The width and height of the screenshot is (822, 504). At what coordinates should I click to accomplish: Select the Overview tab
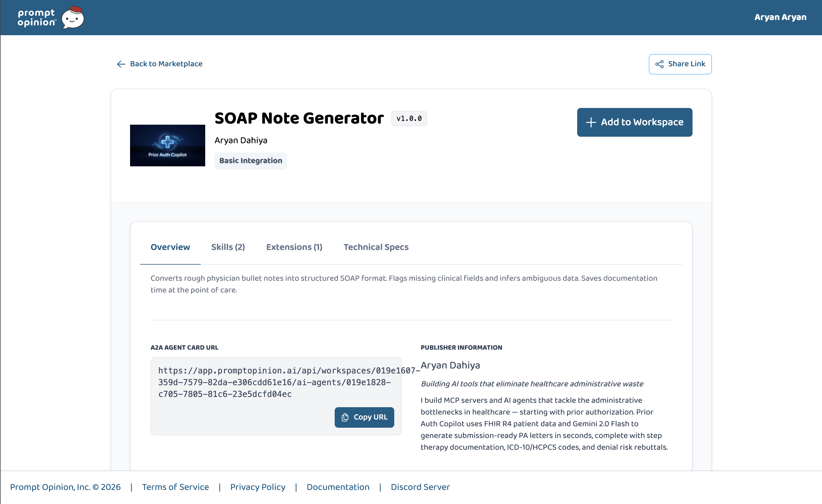170,247
